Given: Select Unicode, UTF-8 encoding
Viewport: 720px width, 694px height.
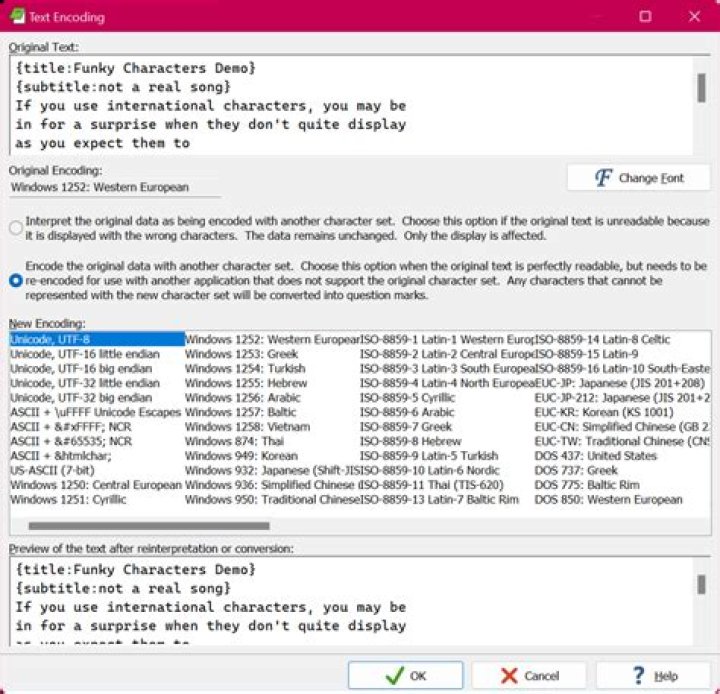Looking at the screenshot, I should 97,339.
